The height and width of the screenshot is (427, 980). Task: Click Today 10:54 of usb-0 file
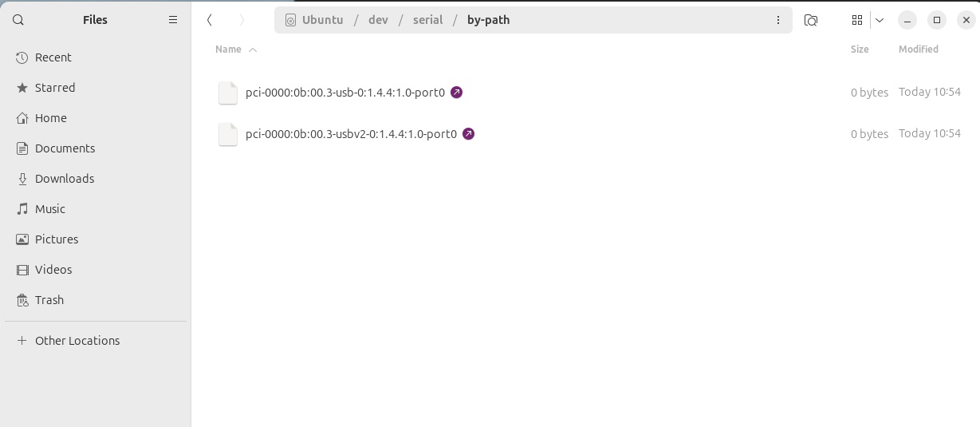point(930,92)
